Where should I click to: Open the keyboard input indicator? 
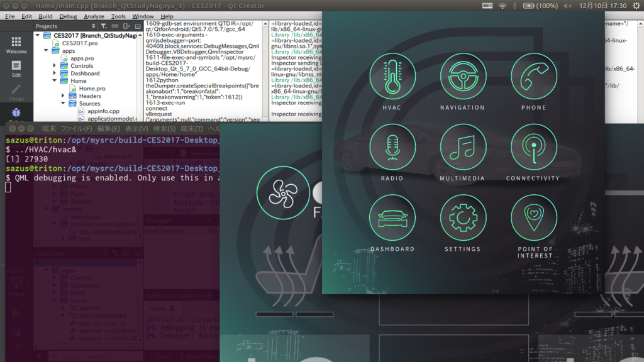(x=487, y=5)
